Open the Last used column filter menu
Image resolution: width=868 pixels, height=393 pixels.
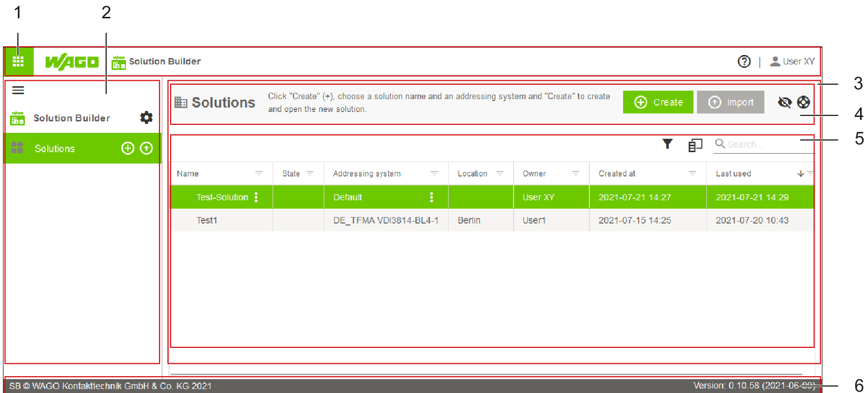click(x=810, y=173)
